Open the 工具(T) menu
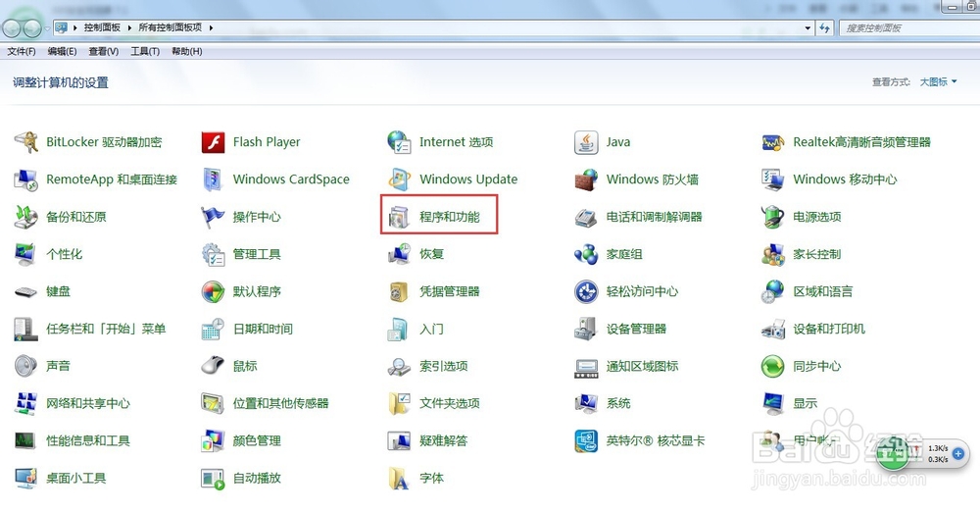The width and height of the screenshot is (980, 512). [144, 51]
